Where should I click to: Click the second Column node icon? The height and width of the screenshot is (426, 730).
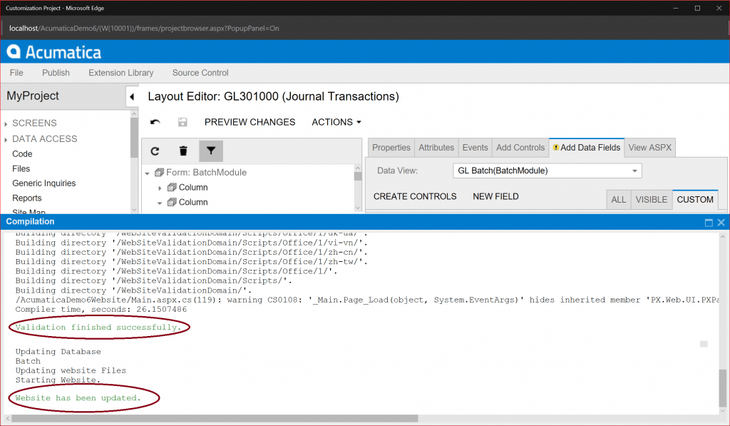(172, 202)
